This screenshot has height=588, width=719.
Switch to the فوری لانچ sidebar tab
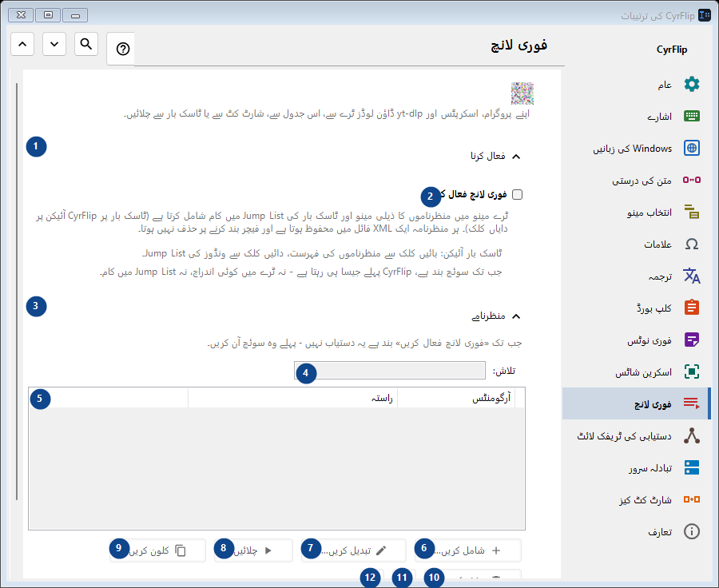pos(636,403)
